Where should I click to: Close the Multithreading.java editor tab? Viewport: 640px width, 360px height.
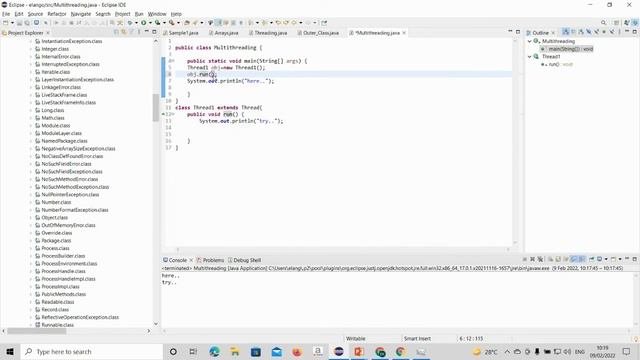point(404,33)
